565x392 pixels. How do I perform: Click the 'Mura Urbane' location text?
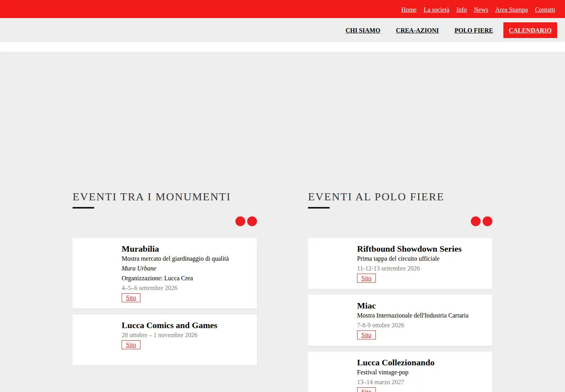139,269
